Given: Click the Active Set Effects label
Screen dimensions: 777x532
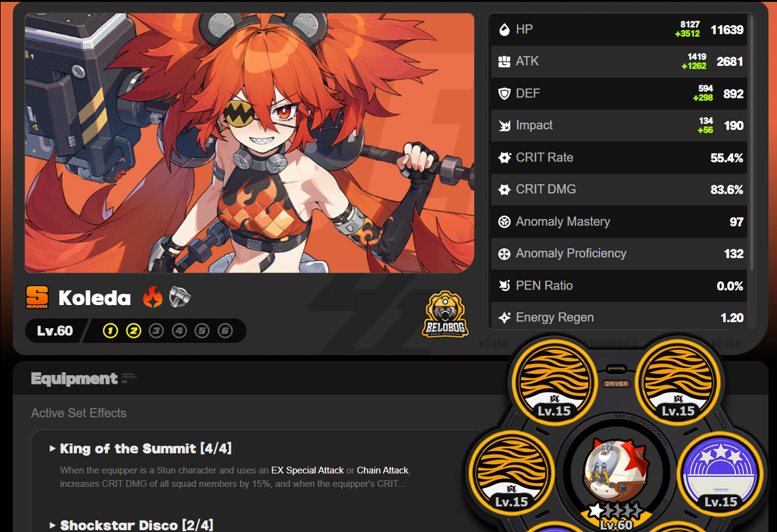Looking at the screenshot, I should pyautogui.click(x=79, y=413).
